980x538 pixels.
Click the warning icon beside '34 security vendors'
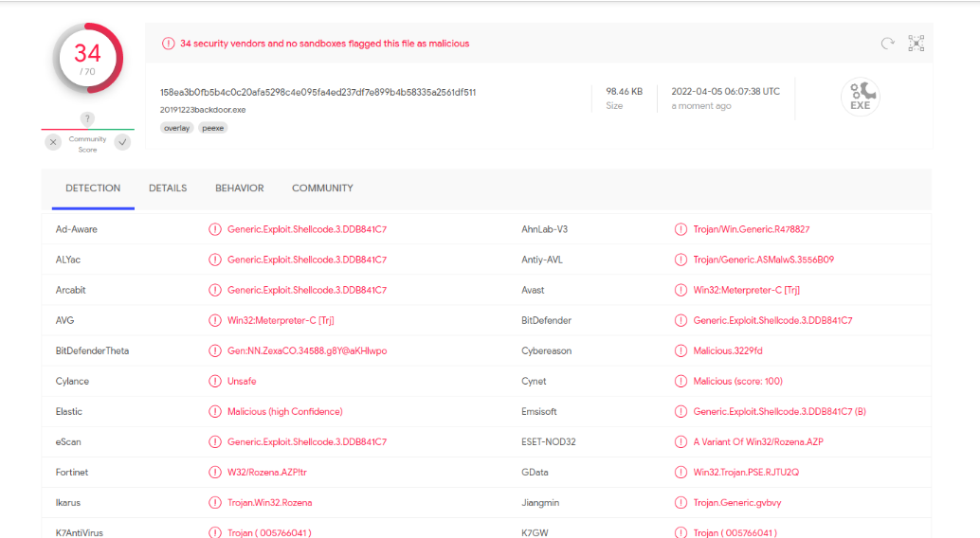[x=168, y=44]
